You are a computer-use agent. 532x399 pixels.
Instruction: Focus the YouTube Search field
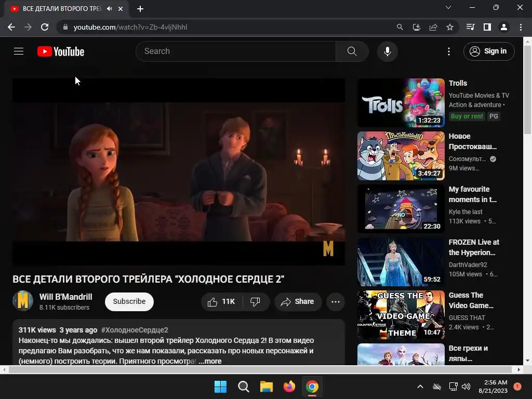(x=236, y=51)
